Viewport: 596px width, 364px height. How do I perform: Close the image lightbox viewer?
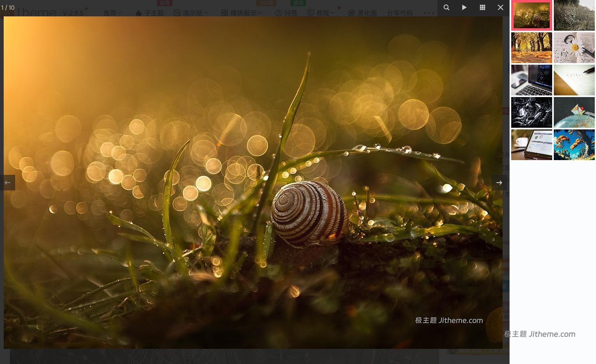[501, 7]
